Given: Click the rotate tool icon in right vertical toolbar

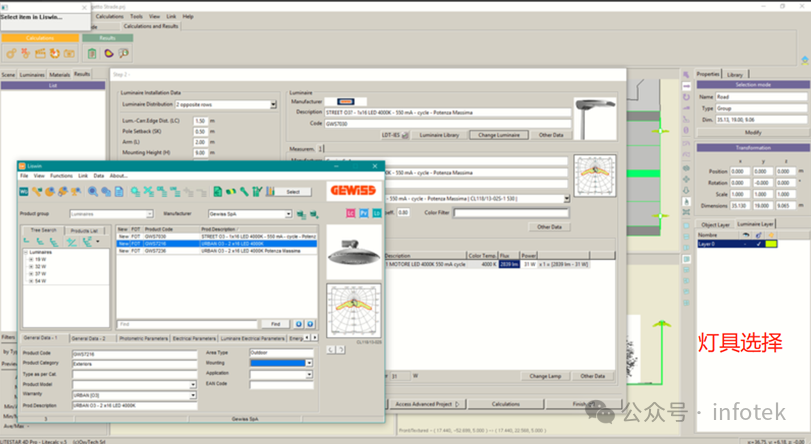Looking at the screenshot, I should [x=686, y=97].
